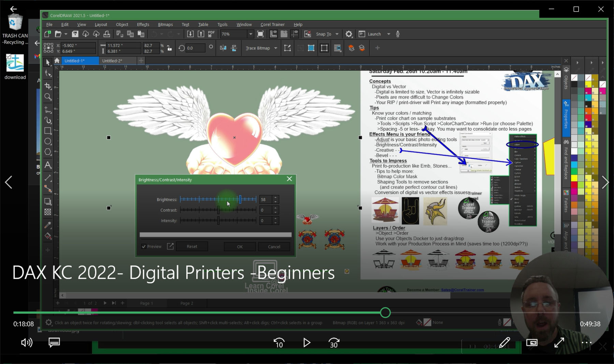Click the Mirror horizontally icon
The height and width of the screenshot is (364, 614).
(223, 48)
